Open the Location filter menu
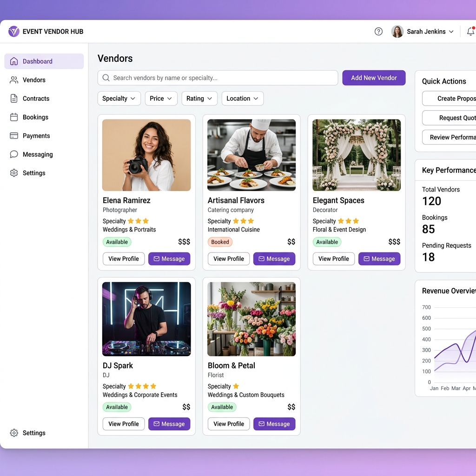Image resolution: width=476 pixels, height=476 pixels. tap(242, 98)
